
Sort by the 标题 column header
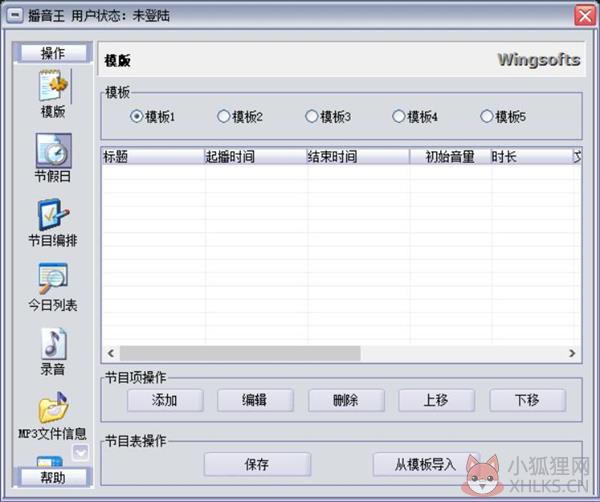(153, 156)
